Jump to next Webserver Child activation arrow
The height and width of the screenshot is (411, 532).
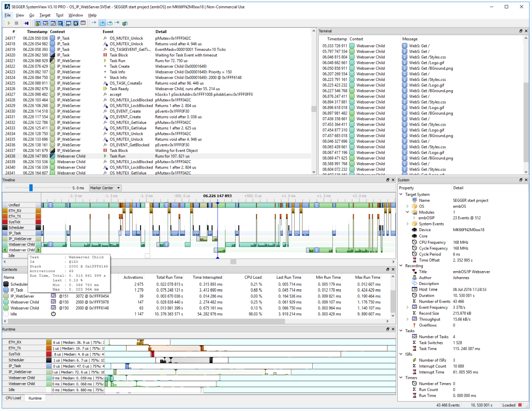[x=38, y=250]
